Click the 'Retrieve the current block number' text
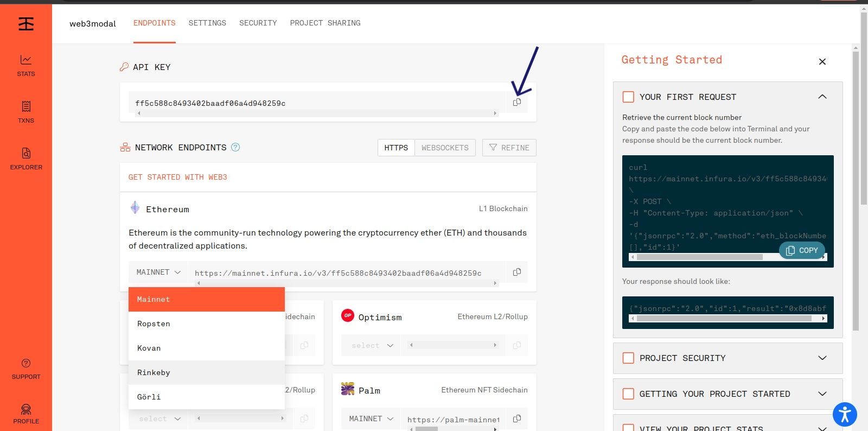The width and height of the screenshot is (868, 431). pyautogui.click(x=682, y=117)
